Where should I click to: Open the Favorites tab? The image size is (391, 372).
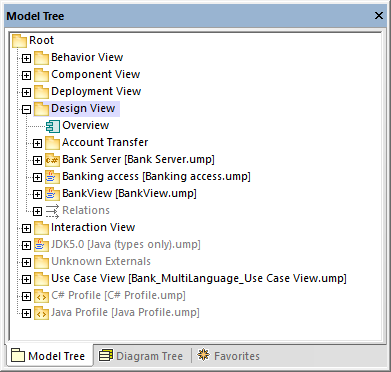click(x=228, y=356)
